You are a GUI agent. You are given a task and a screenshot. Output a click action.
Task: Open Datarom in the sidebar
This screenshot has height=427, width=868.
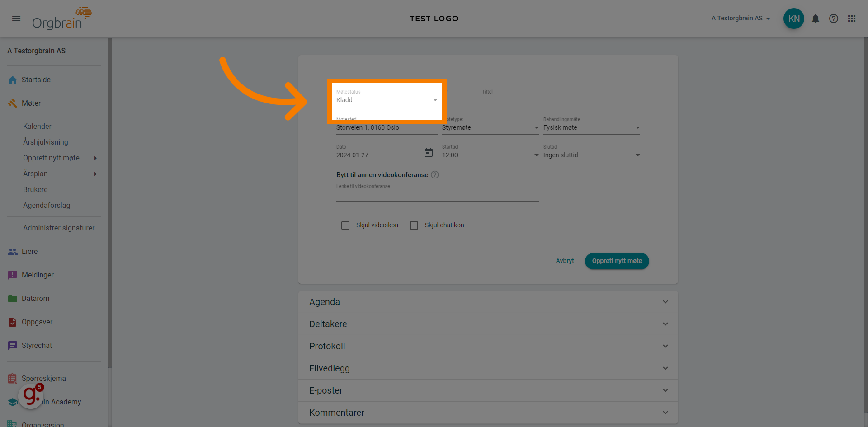coord(36,299)
